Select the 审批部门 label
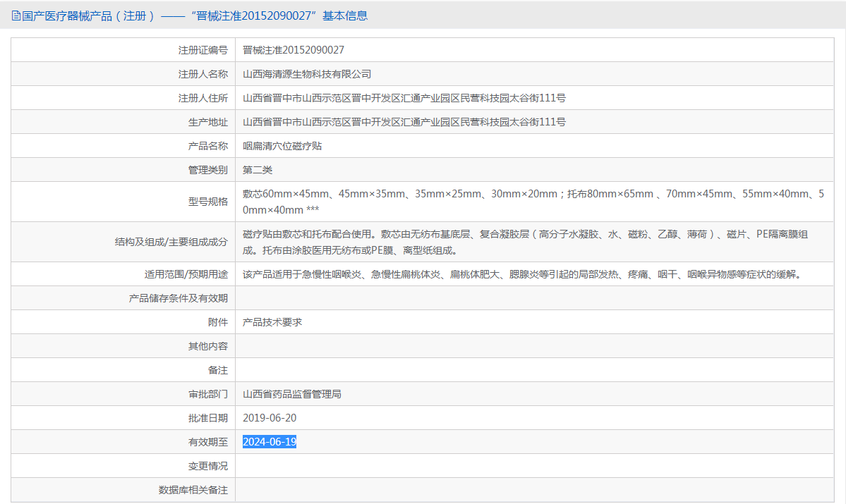 [207, 395]
